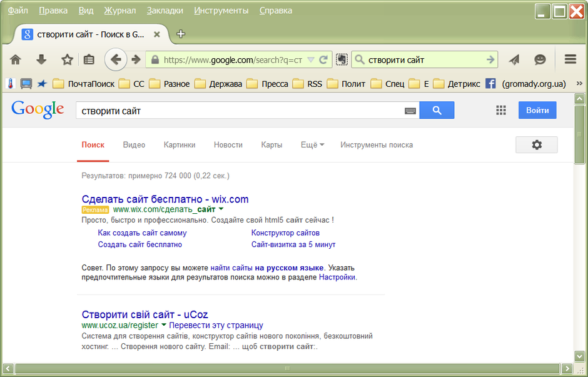This screenshot has width=588, height=377.
Task: Open the Facebook bookmark icon
Action: (x=490, y=84)
